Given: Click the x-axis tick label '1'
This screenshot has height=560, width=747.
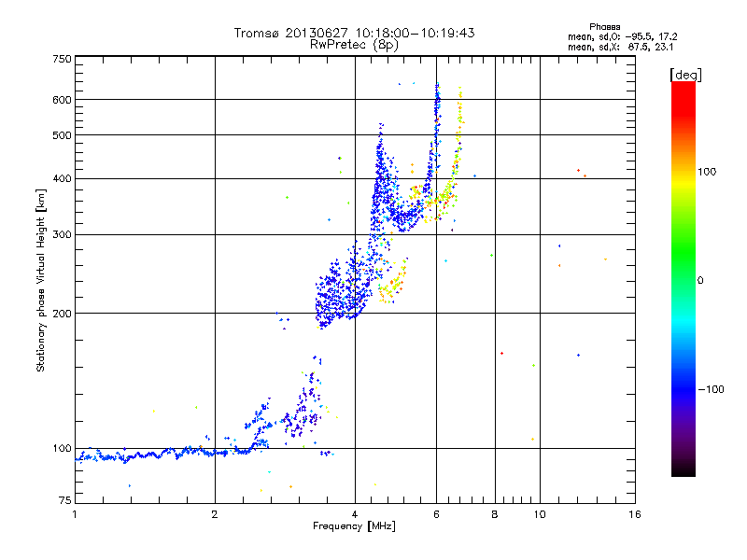Looking at the screenshot, I should (75, 514).
